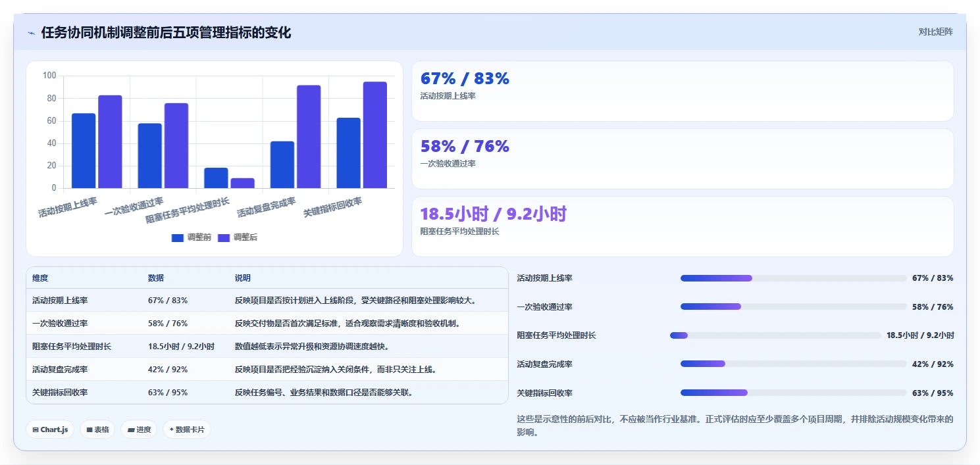Click the 进度 tag chip
The width and height of the screenshot is (980, 465).
pyautogui.click(x=139, y=429)
